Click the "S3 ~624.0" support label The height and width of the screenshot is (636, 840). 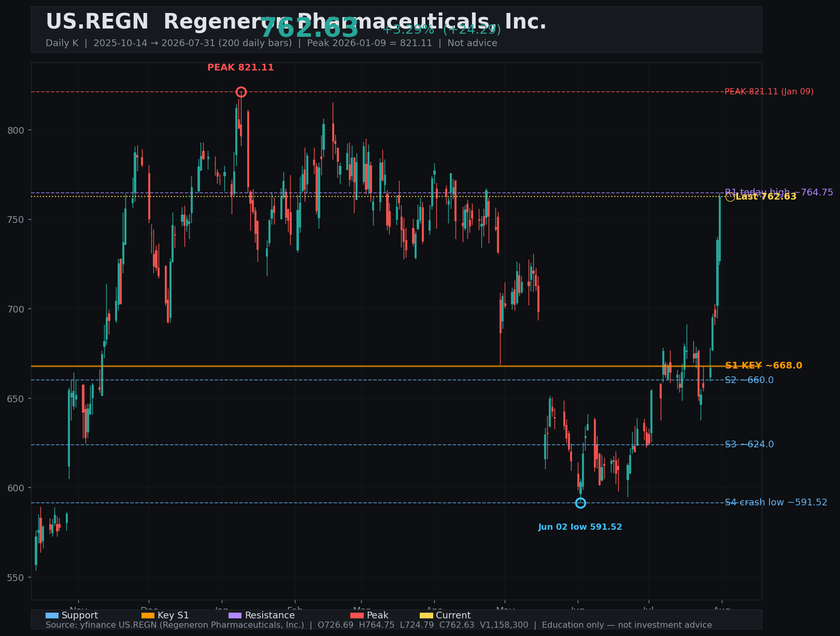pos(749,445)
